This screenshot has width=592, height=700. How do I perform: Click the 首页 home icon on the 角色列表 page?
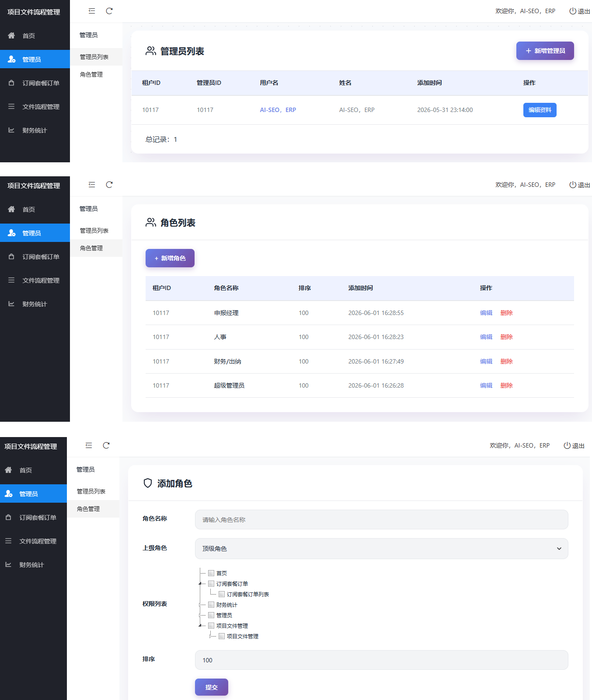point(11,209)
